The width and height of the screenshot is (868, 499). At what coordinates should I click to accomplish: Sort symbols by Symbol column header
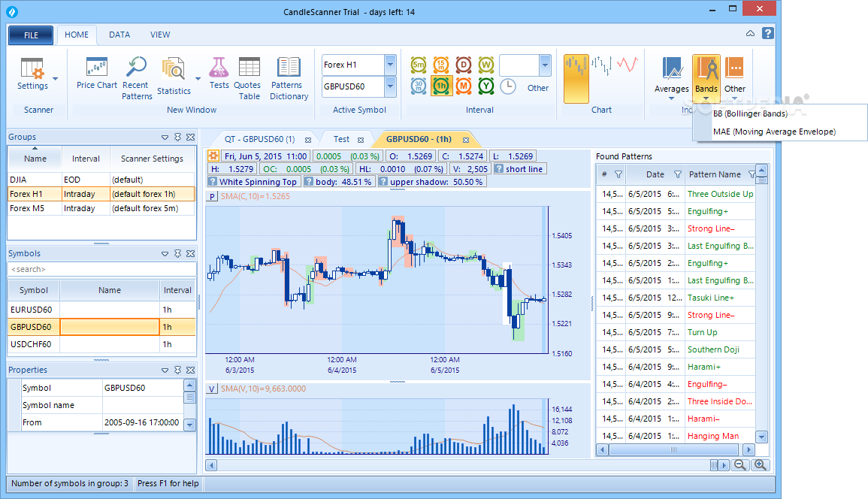pos(34,290)
